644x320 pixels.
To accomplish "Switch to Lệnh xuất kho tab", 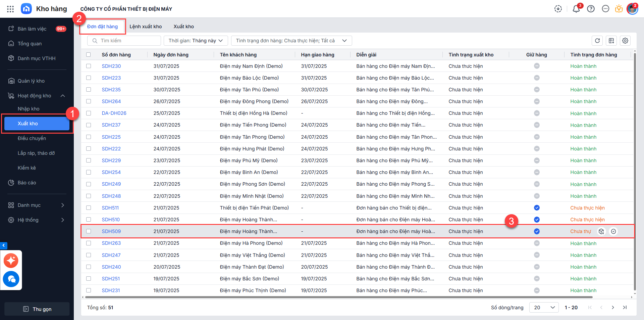I will tap(146, 27).
